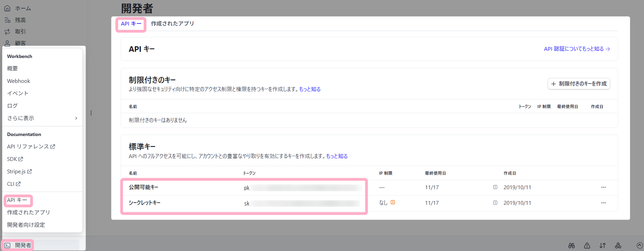644x251 pixels.
Task: Click 制限付きのキーを作成 button
Action: (x=579, y=84)
